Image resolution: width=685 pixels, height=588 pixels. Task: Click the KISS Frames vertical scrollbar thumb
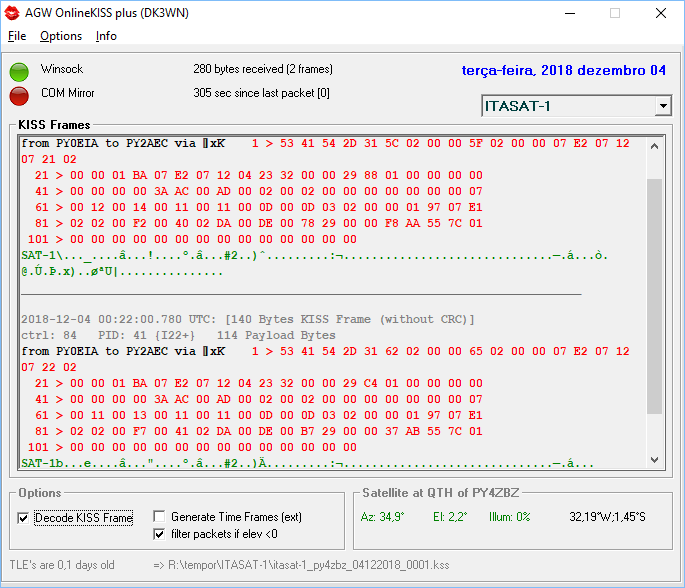click(x=654, y=296)
